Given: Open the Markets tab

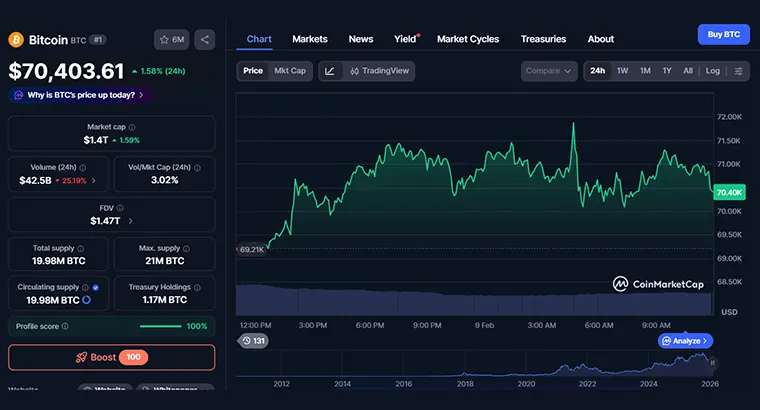Looking at the screenshot, I should (310, 39).
